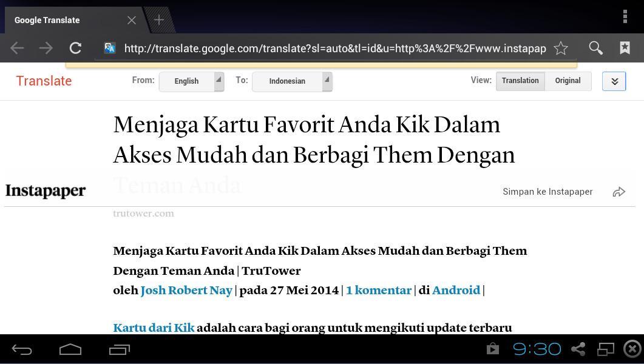Screen dimensions: 644x364
Task: Tap Android home button
Action: click(x=70, y=349)
